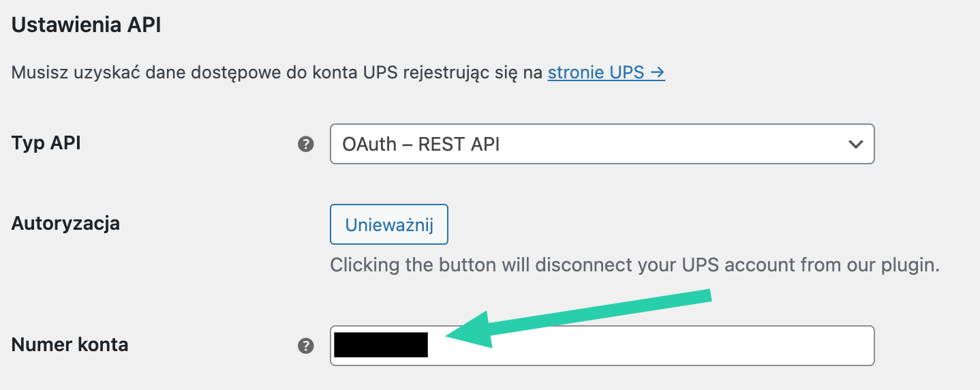
Task: Click the Unieważnij button
Action: [x=389, y=224]
